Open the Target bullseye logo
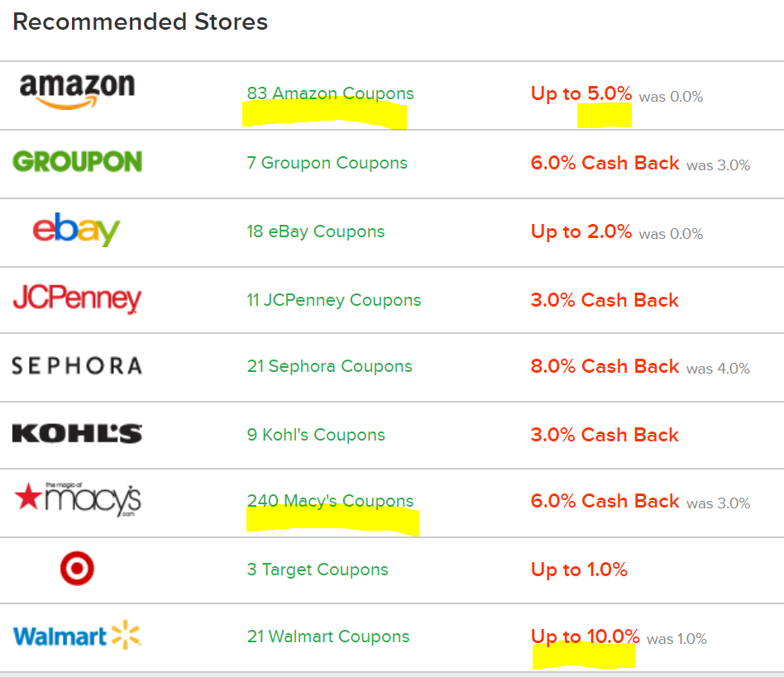The height and width of the screenshot is (677, 784). click(77, 569)
